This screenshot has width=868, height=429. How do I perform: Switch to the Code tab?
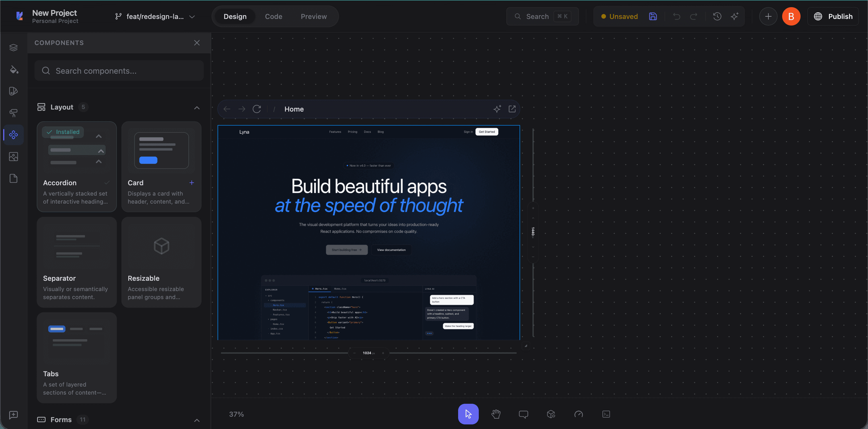pyautogui.click(x=273, y=17)
